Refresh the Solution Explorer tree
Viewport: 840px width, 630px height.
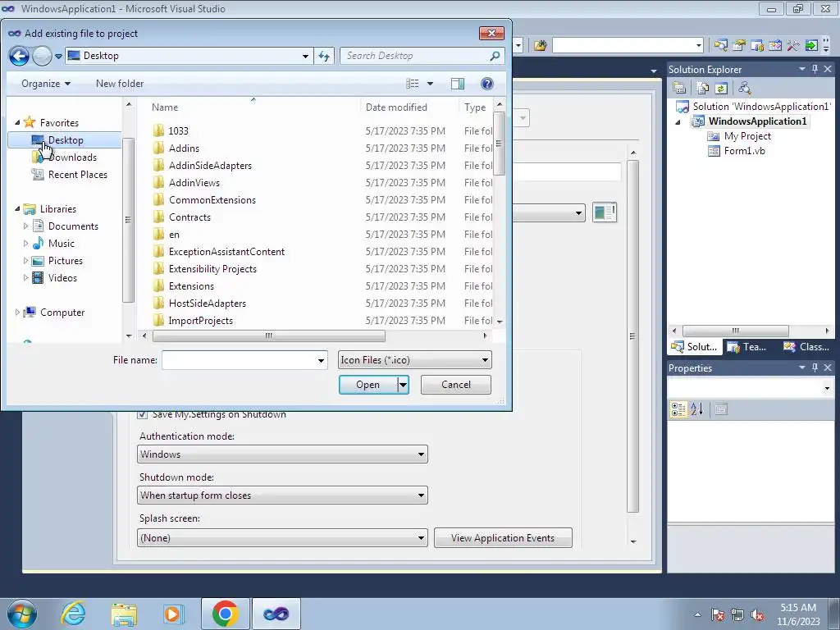pos(721,88)
